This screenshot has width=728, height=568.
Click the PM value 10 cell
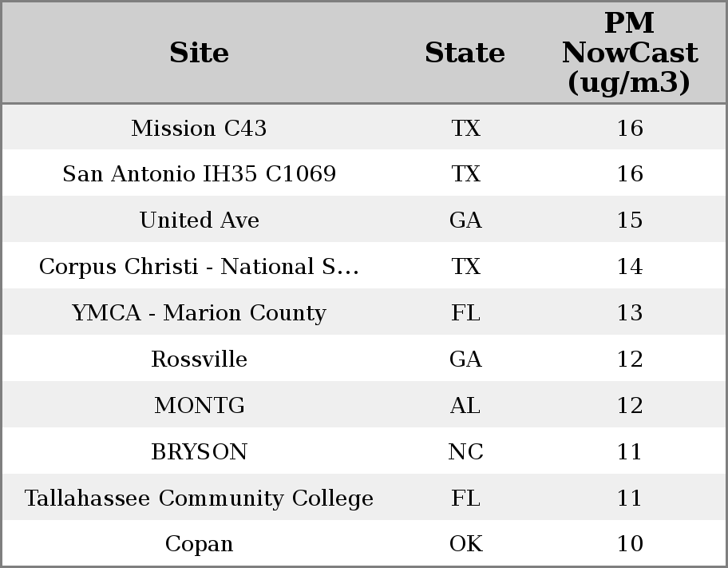[x=629, y=544]
